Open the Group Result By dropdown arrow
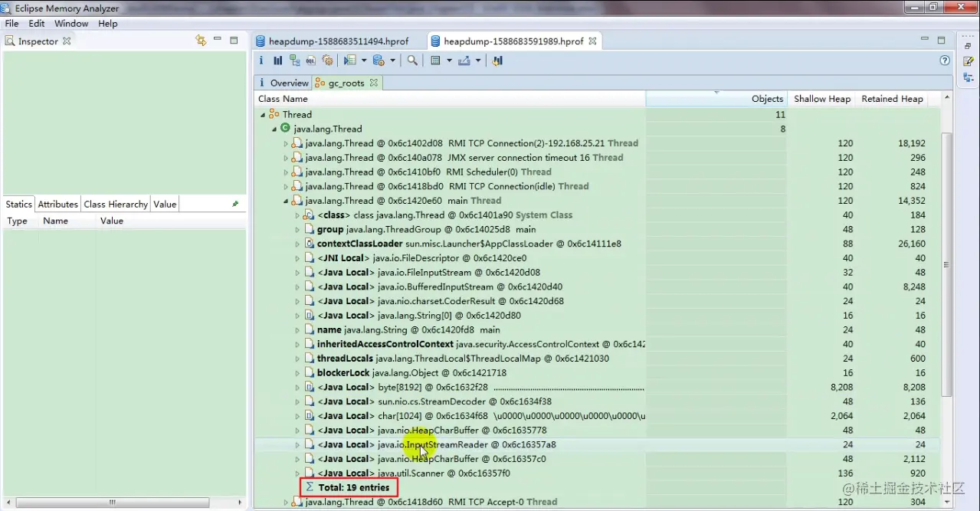Viewport: 980px width, 511px height. tap(448, 61)
